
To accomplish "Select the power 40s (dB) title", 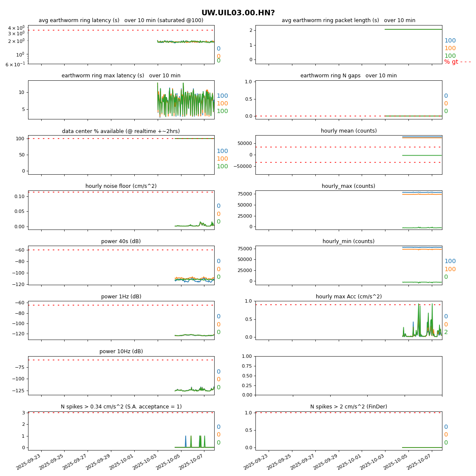I will [x=121, y=241].
